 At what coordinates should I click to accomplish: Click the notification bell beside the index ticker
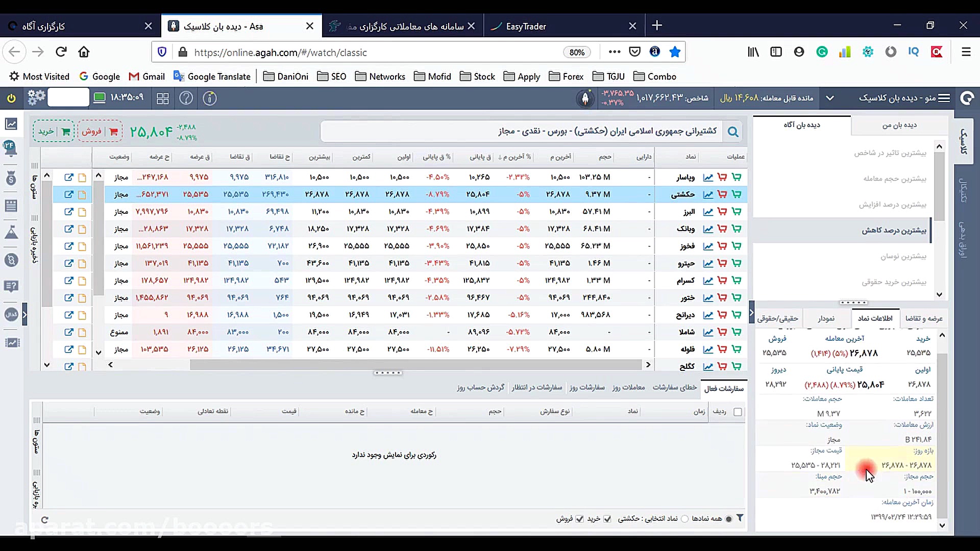click(x=585, y=98)
